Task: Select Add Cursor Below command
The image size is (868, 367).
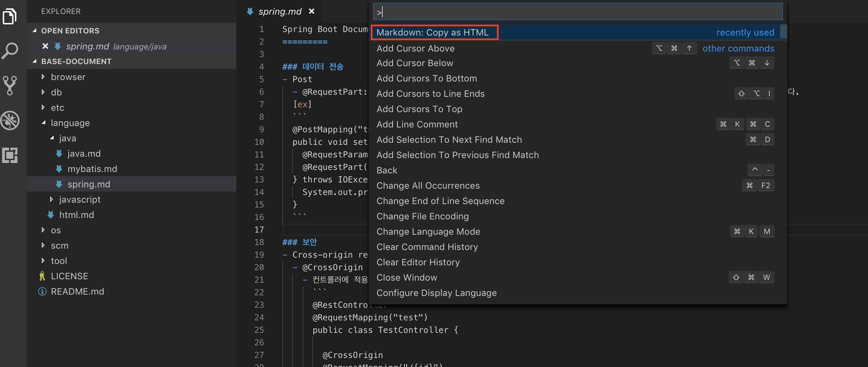Action: [578, 63]
